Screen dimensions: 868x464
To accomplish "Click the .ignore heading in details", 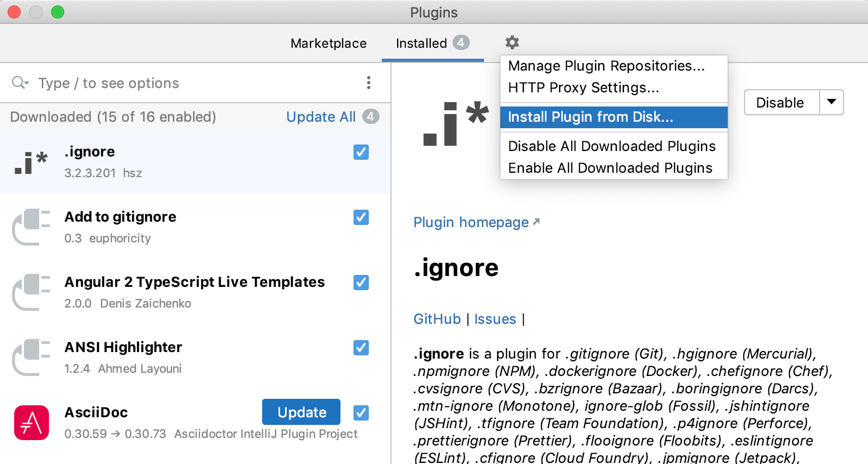I will [x=456, y=268].
